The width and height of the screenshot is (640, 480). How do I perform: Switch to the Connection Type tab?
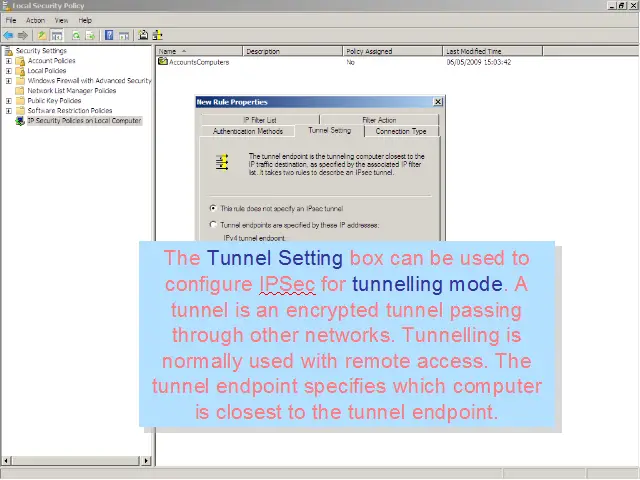400,131
